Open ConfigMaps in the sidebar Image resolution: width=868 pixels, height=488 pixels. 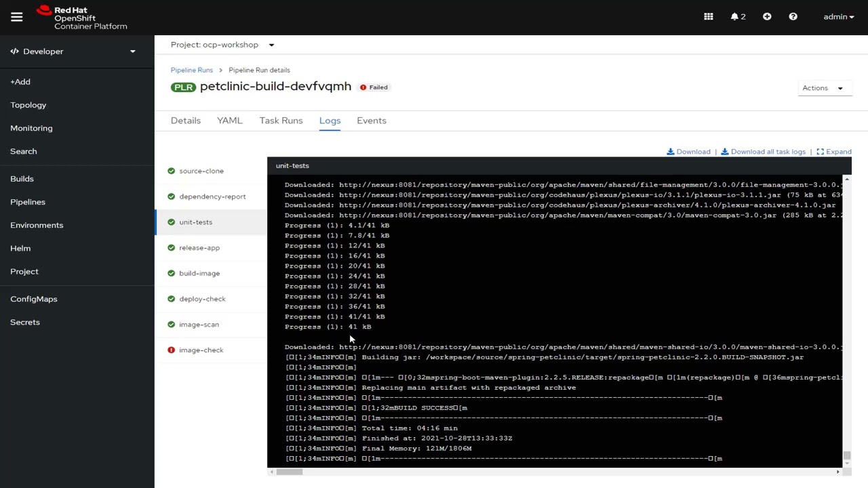34,299
